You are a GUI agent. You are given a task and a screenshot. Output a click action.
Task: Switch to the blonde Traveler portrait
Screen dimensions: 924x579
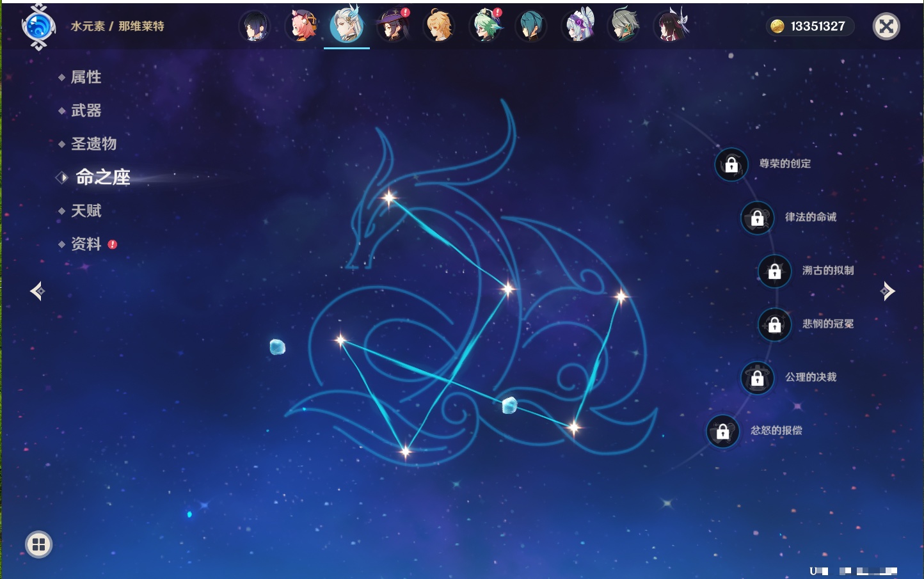[x=440, y=26]
